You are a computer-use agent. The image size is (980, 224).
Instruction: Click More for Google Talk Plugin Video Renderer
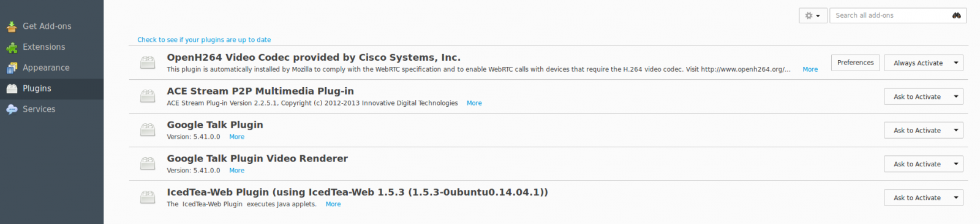pos(236,171)
